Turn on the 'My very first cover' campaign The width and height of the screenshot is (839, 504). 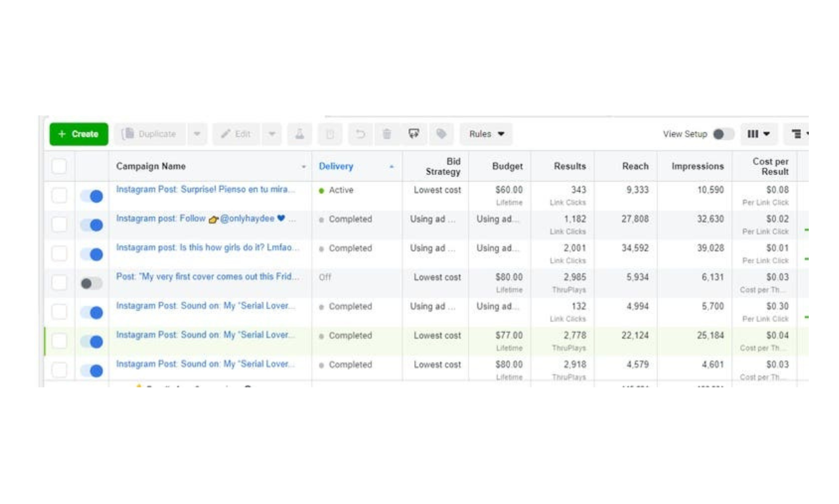click(x=91, y=284)
